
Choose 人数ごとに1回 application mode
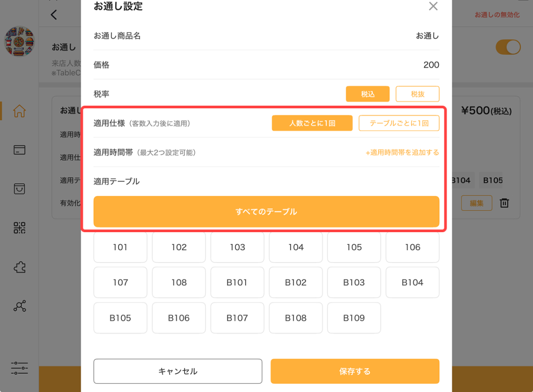[312, 123]
